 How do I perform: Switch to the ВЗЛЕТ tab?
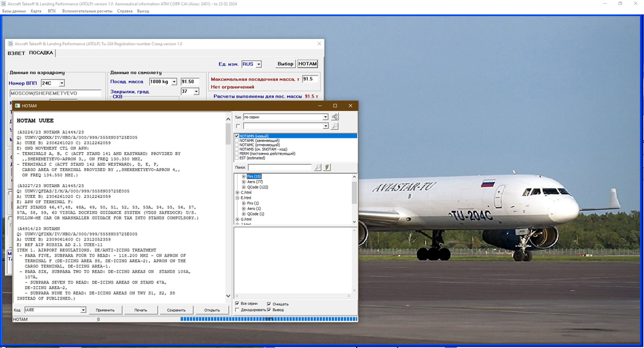click(x=16, y=53)
